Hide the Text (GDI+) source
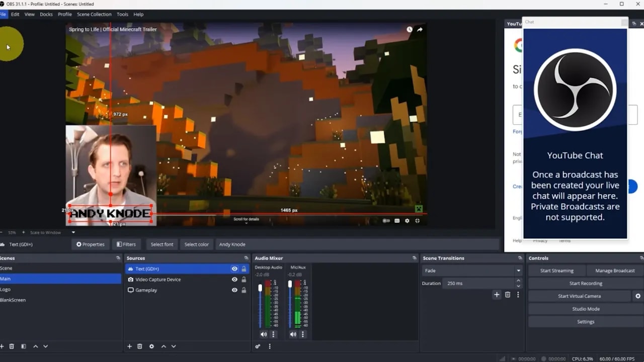Image resolution: width=644 pixels, height=362 pixels. click(234, 268)
